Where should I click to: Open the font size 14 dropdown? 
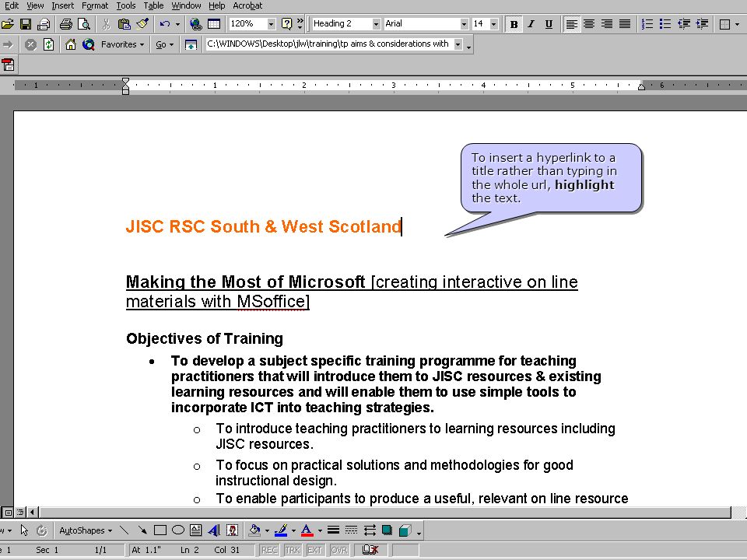(x=493, y=24)
